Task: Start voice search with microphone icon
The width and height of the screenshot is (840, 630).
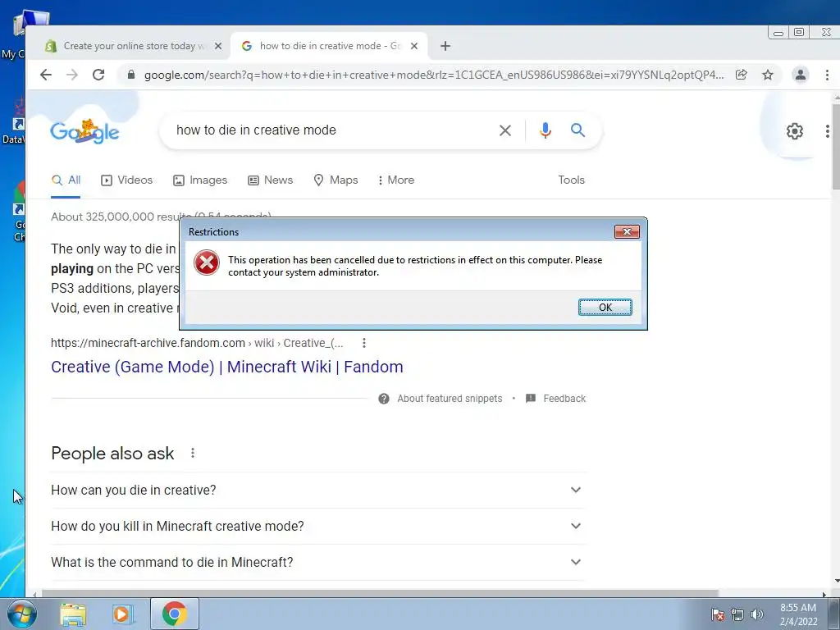Action: pos(546,130)
